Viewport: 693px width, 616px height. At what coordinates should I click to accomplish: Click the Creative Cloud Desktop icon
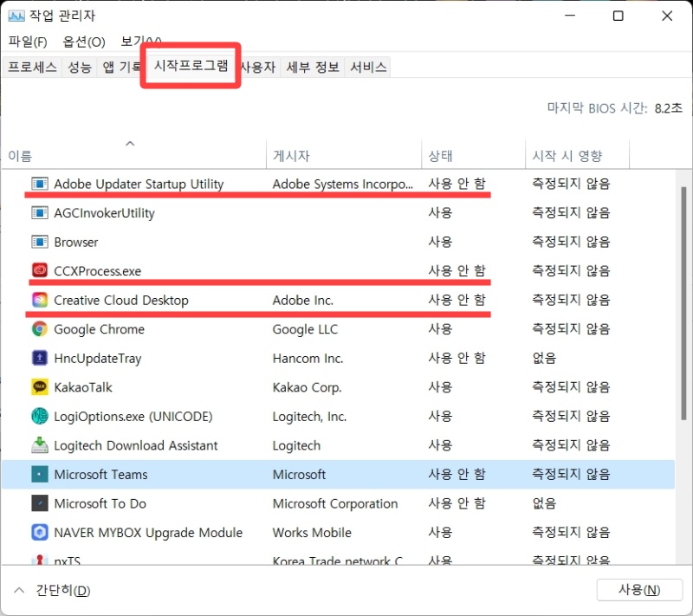tap(40, 300)
